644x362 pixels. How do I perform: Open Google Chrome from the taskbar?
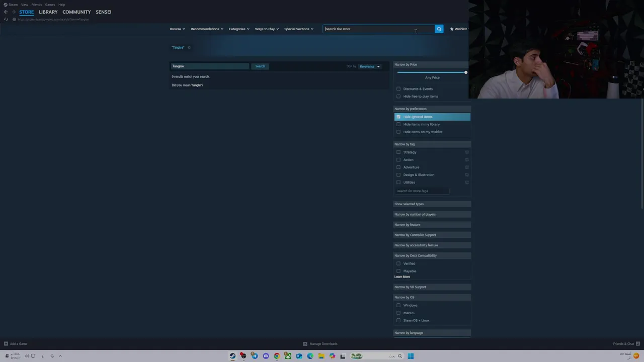[277, 356]
